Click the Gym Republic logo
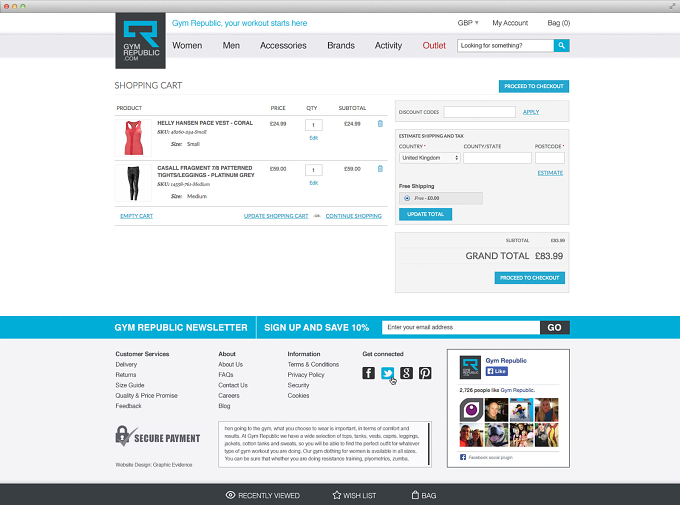The height and width of the screenshot is (505, 680). pyautogui.click(x=141, y=41)
